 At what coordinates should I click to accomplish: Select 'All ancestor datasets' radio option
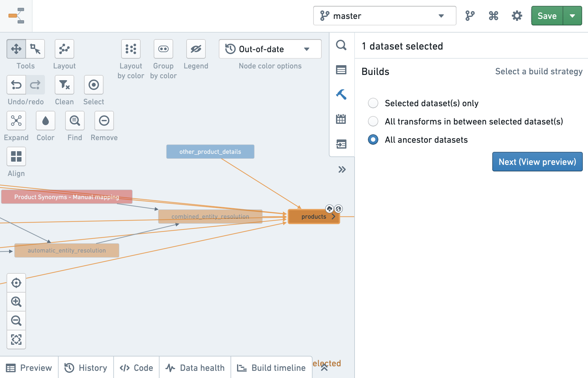[373, 140]
